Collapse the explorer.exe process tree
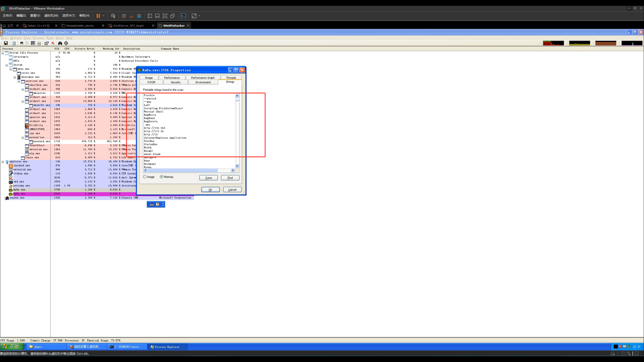 [x=3, y=162]
